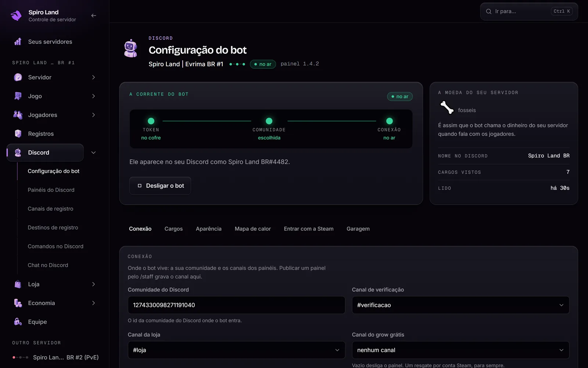Open Chat no Discord page

48,265
